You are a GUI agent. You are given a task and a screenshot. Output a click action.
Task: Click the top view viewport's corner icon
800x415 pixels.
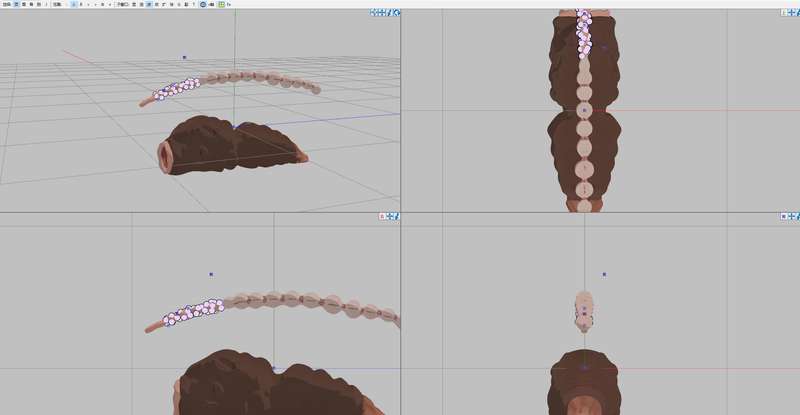(x=790, y=13)
